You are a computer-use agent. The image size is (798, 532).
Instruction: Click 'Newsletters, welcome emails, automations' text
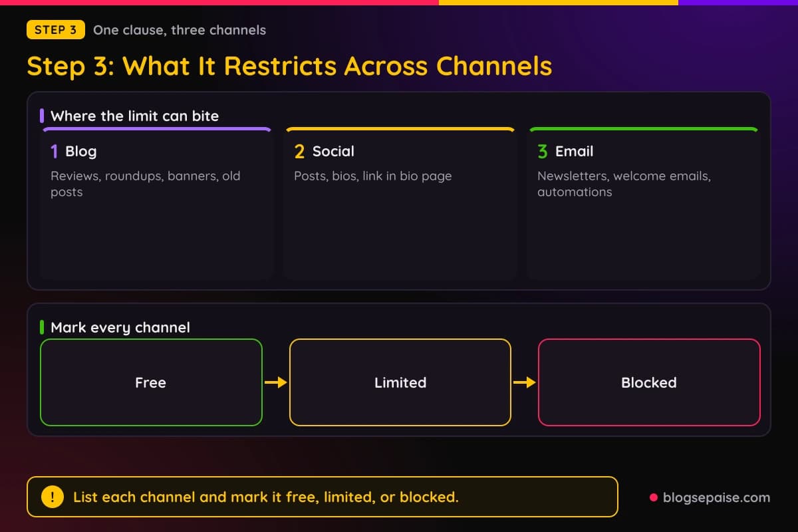coord(624,184)
